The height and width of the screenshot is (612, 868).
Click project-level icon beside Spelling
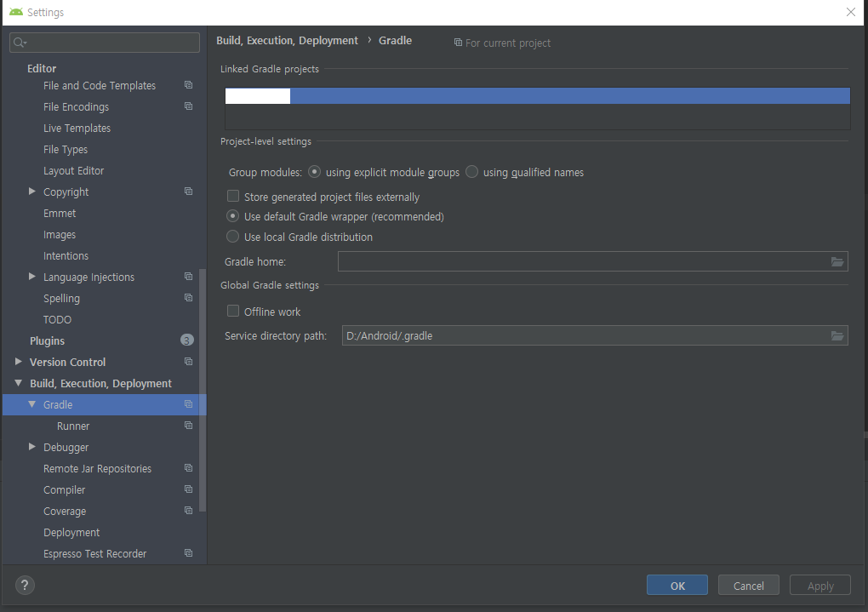click(188, 297)
